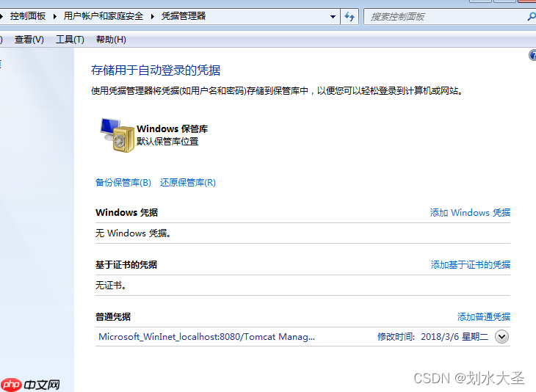This screenshot has width=536, height=392.
Task: Open the help question mark icon
Action: click(x=532, y=55)
